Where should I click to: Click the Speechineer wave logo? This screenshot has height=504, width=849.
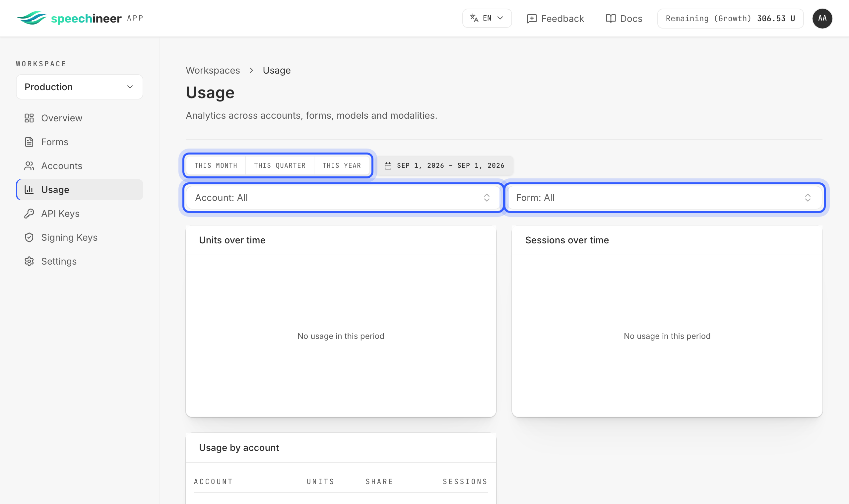pyautogui.click(x=32, y=18)
